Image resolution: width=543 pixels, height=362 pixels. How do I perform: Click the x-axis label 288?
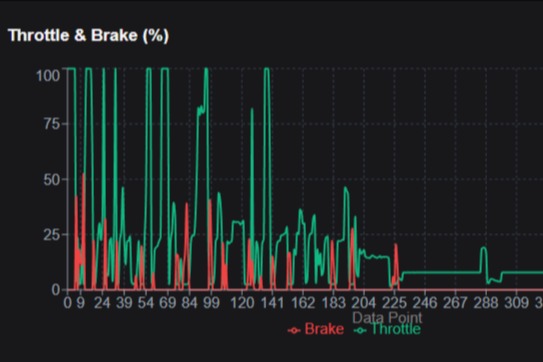tap(486, 303)
